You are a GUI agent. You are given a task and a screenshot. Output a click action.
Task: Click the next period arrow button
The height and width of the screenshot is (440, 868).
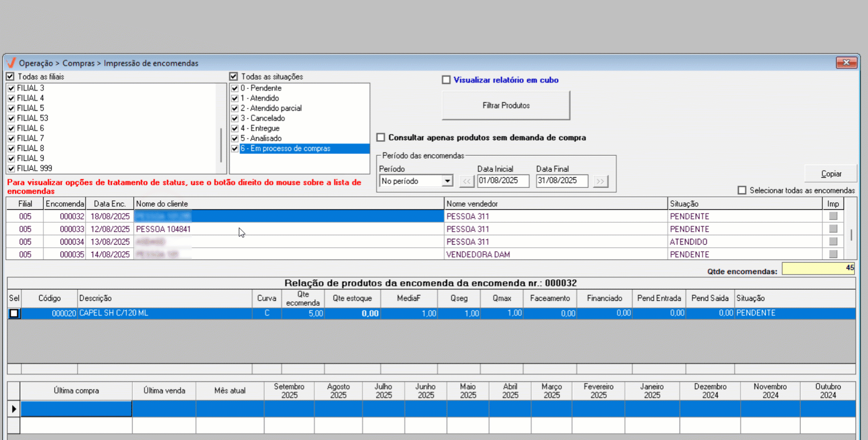point(600,181)
